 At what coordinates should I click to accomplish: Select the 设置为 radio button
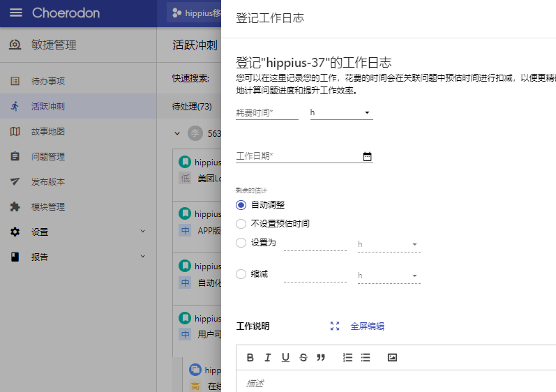pyautogui.click(x=241, y=243)
